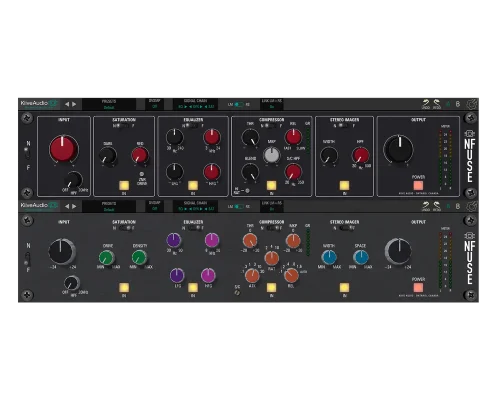Toggle LR/MS switch in lower unit header
The height and width of the screenshot is (400, 500).
pyautogui.click(x=239, y=207)
